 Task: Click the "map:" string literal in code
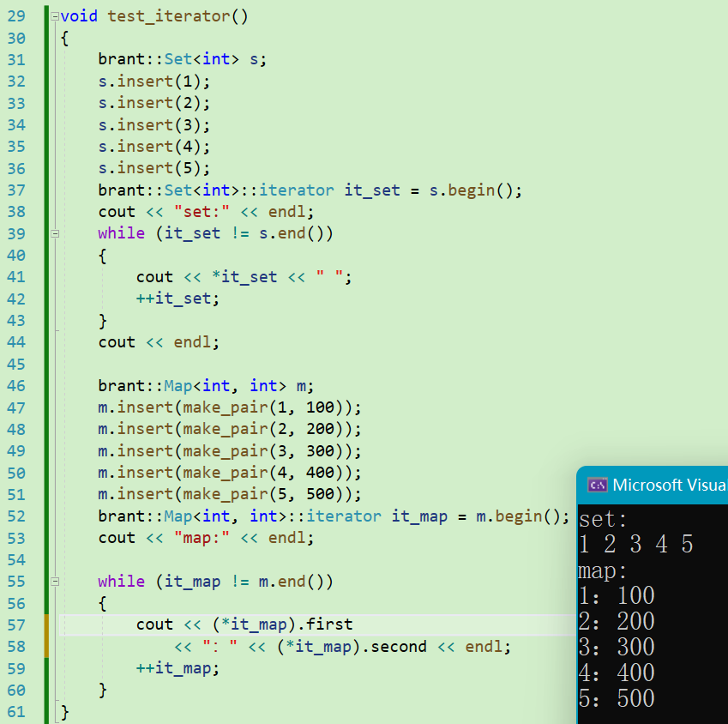click(x=202, y=538)
